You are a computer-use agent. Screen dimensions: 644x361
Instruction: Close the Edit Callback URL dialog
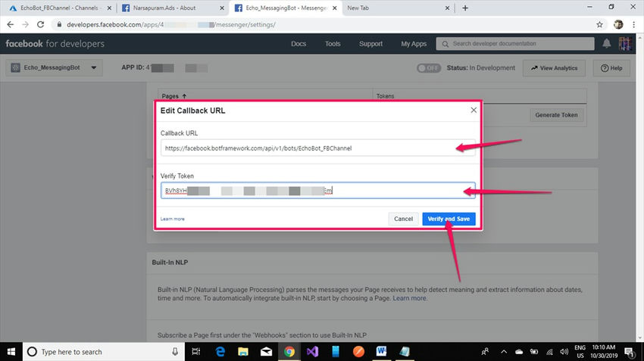pos(474,110)
